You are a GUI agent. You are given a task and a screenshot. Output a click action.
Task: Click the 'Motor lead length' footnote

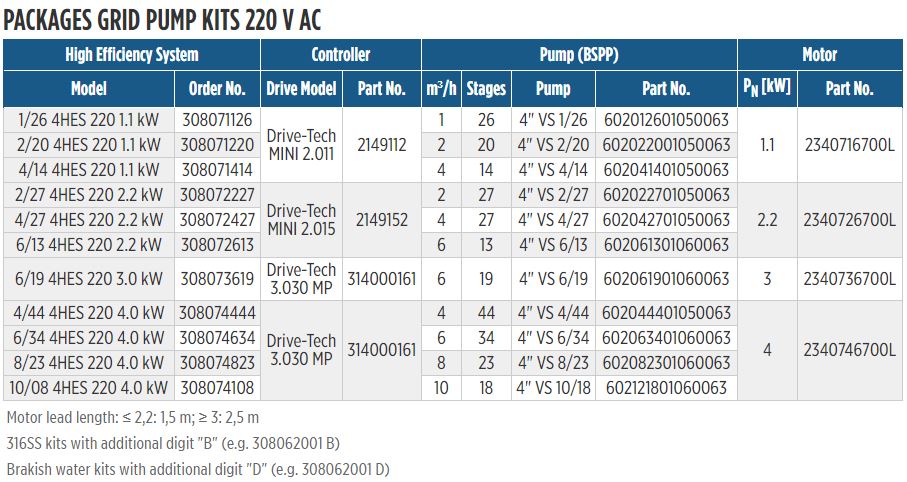[x=133, y=418]
